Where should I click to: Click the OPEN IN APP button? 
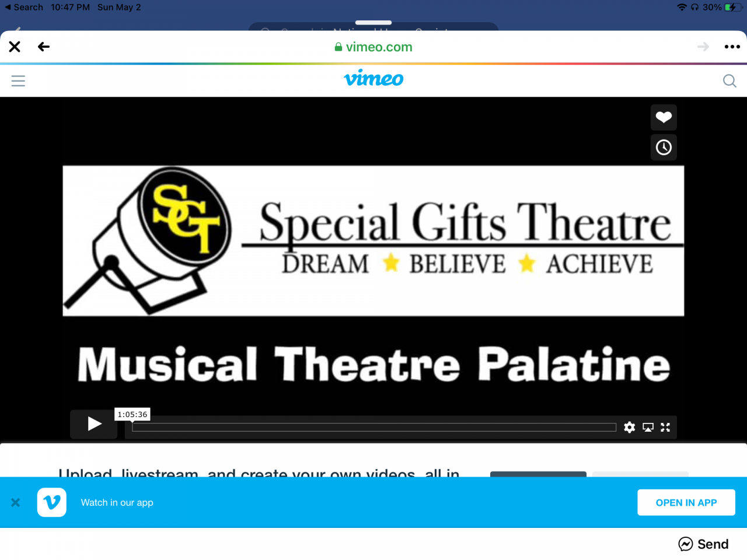[x=686, y=502]
